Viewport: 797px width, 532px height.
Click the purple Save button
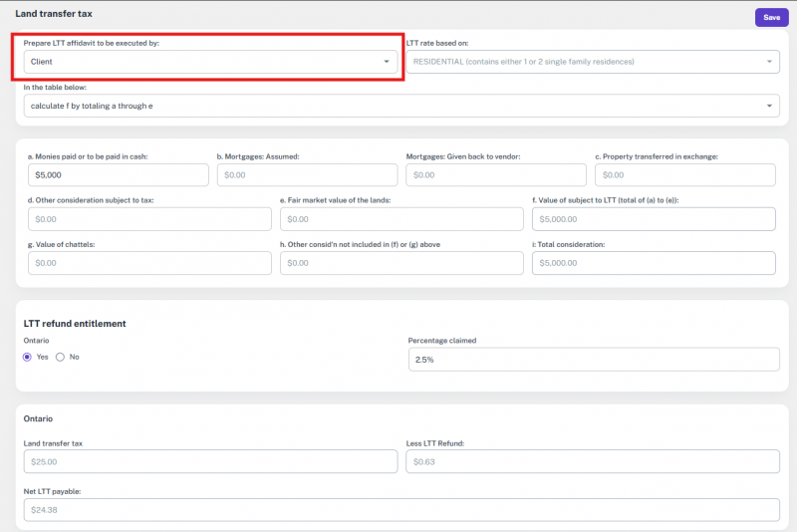click(771, 17)
